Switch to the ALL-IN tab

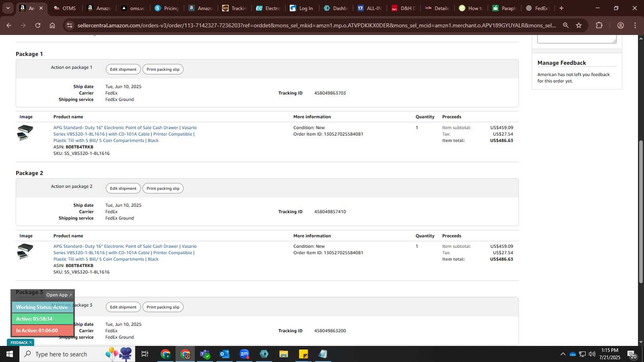pyautogui.click(x=369, y=8)
